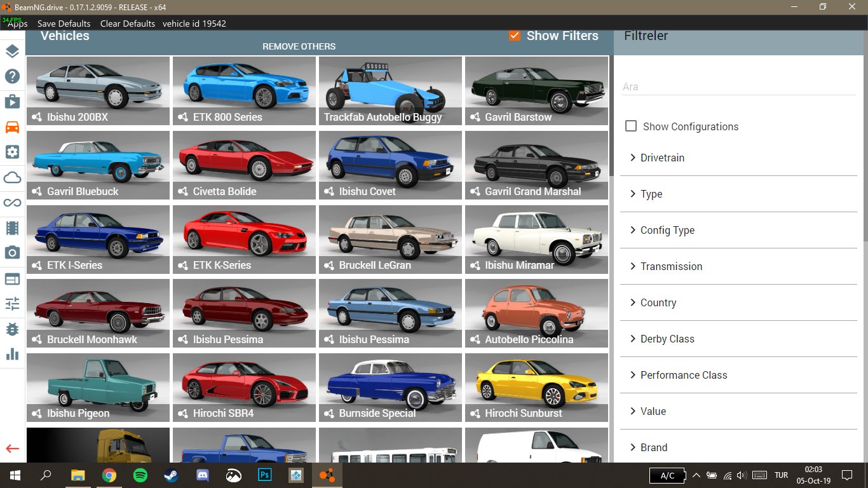Expand the Drivetrain filter section
The width and height of the screenshot is (868, 488).
point(662,158)
